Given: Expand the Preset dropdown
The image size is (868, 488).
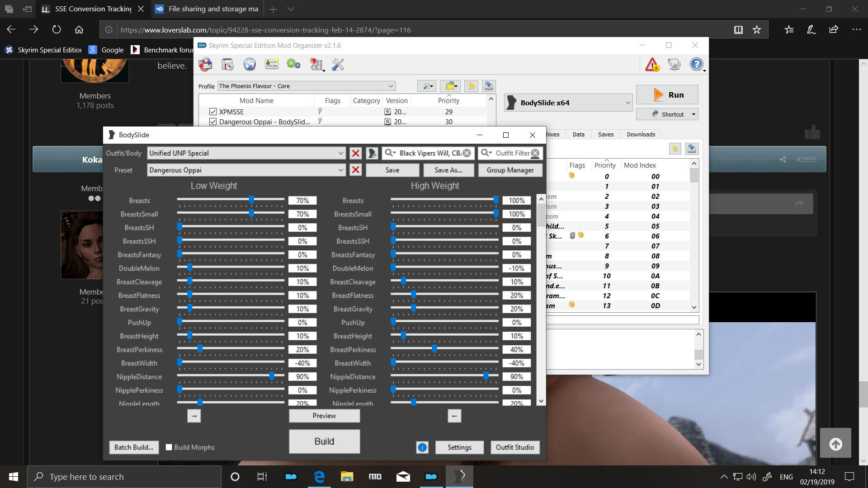Looking at the screenshot, I should coord(341,170).
